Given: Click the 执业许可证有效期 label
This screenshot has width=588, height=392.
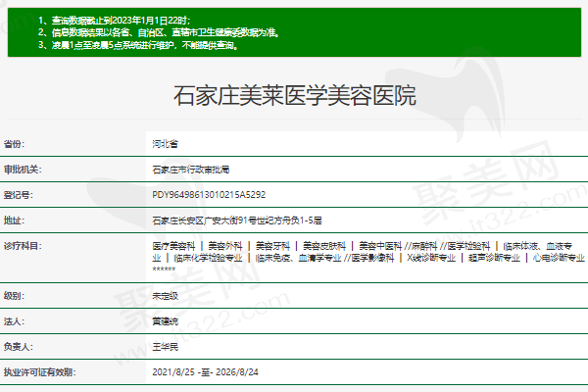Looking at the screenshot, I should [40, 372].
